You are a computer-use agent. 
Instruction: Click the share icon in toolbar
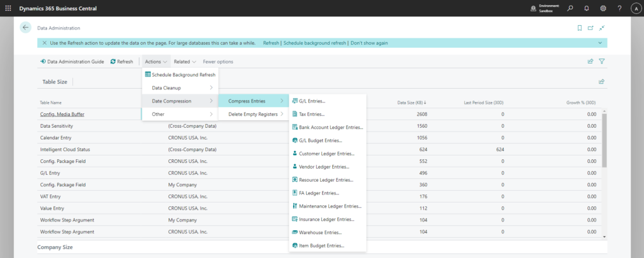[591, 62]
